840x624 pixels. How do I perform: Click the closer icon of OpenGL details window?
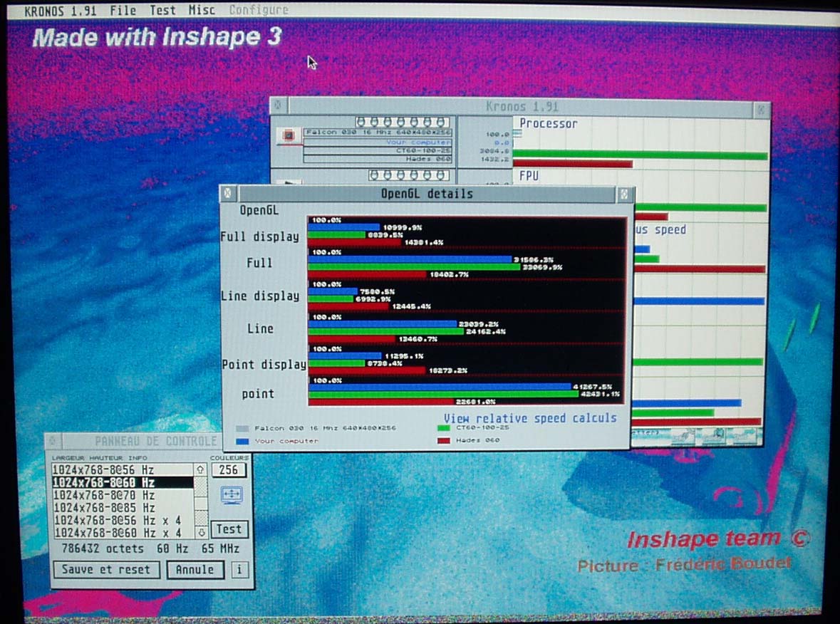(227, 193)
